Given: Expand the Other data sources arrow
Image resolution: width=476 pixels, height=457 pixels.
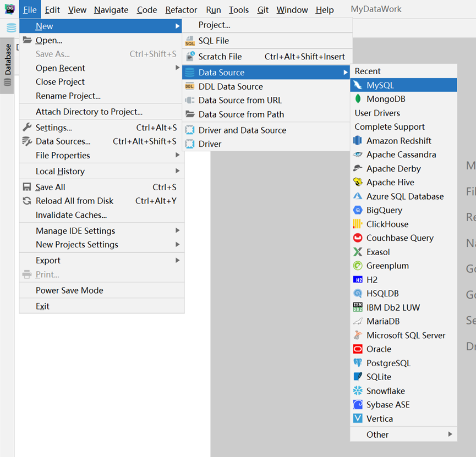Looking at the screenshot, I should pos(450,434).
